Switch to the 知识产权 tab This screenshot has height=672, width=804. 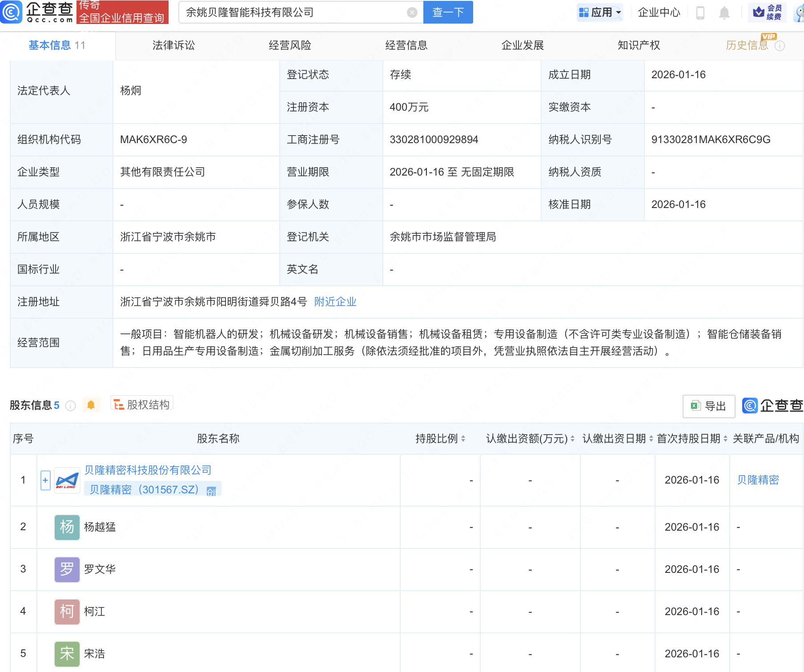point(638,45)
